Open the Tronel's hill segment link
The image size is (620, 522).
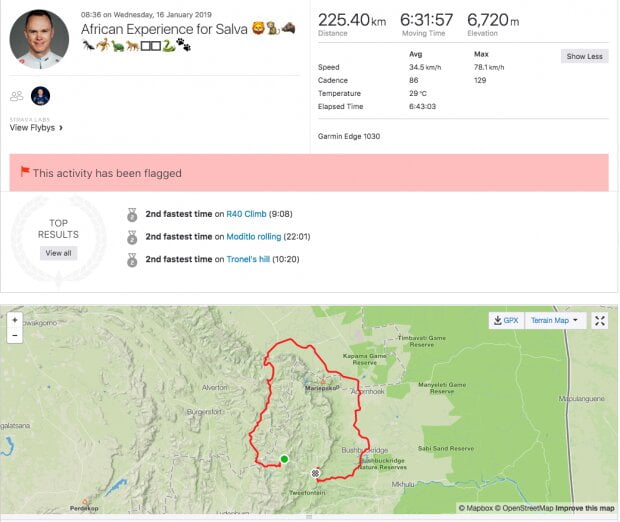(248, 259)
